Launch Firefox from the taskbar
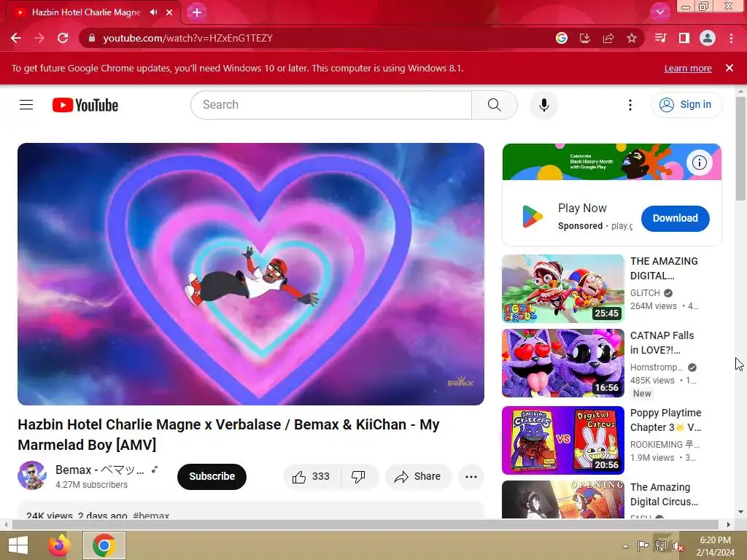Viewport: 747px width, 560px height. pos(59,545)
